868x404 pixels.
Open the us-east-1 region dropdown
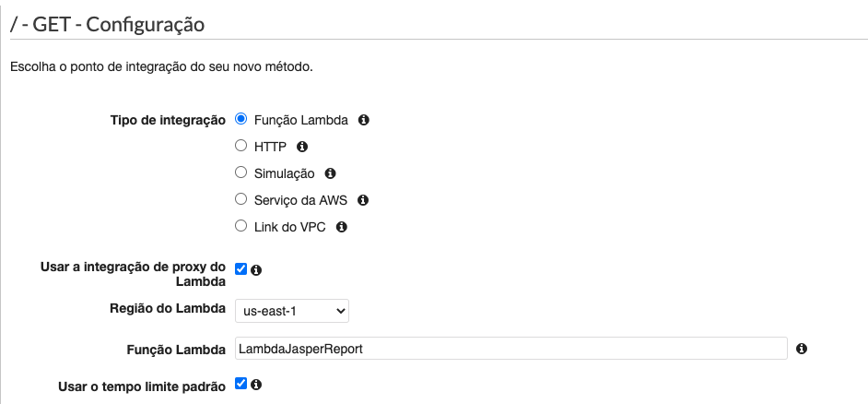coord(292,311)
